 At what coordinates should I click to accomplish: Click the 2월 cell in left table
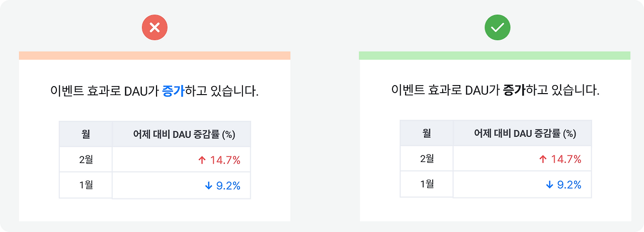tap(86, 160)
